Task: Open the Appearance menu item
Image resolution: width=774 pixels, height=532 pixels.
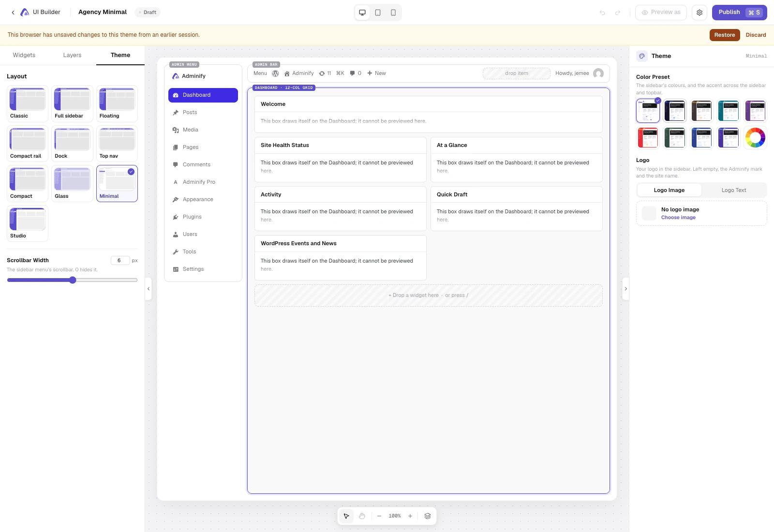Action: (x=203, y=200)
